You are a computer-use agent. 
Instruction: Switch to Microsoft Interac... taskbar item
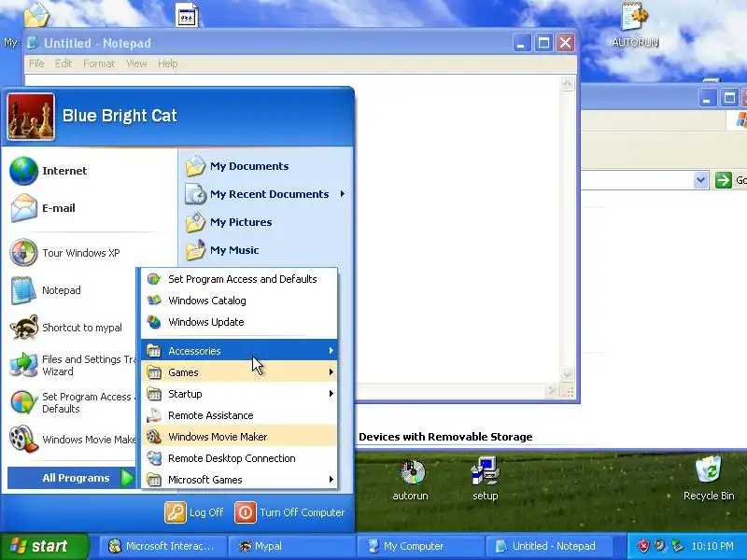[x=162, y=546]
